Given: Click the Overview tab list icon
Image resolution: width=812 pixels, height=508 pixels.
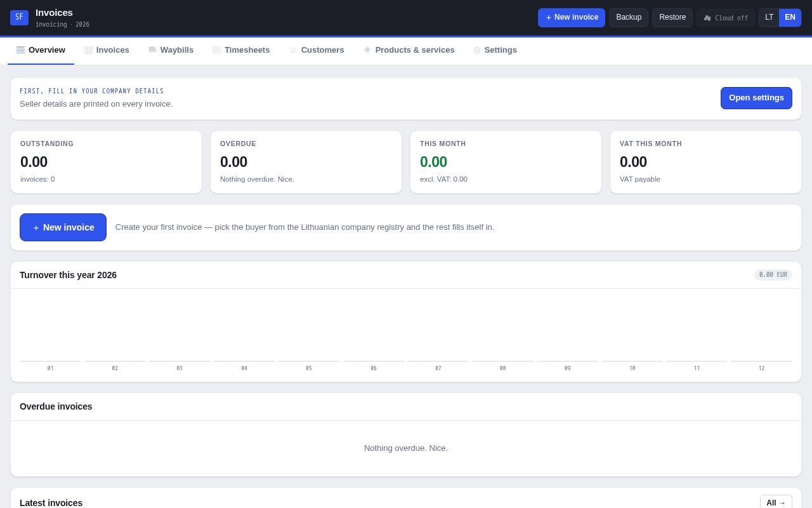Looking at the screenshot, I should [x=20, y=50].
